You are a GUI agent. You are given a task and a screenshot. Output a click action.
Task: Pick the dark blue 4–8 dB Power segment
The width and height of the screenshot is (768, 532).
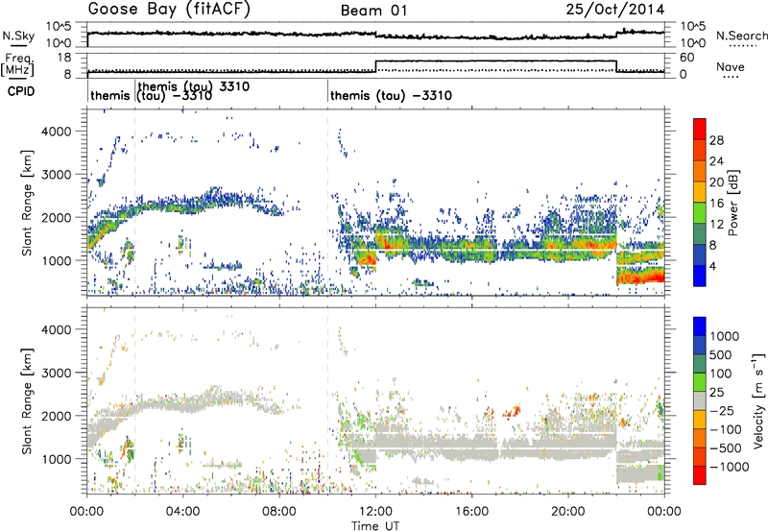tap(700, 255)
